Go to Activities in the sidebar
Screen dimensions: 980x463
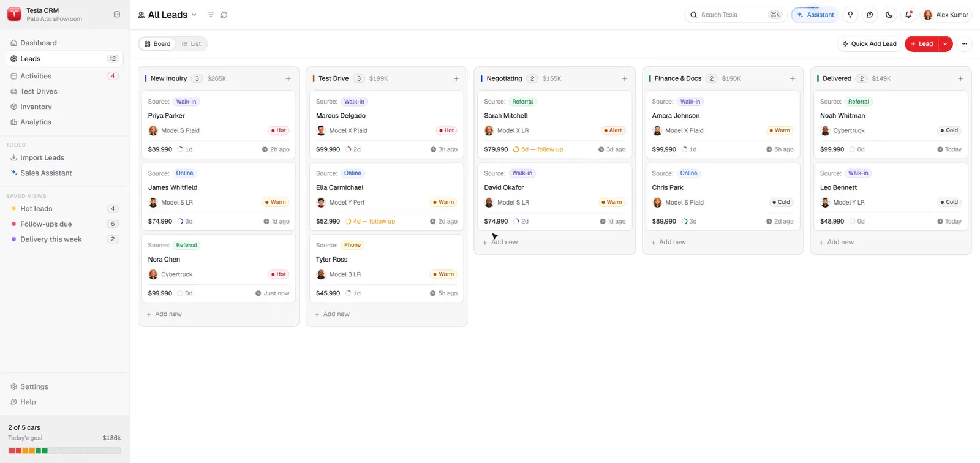point(64,76)
